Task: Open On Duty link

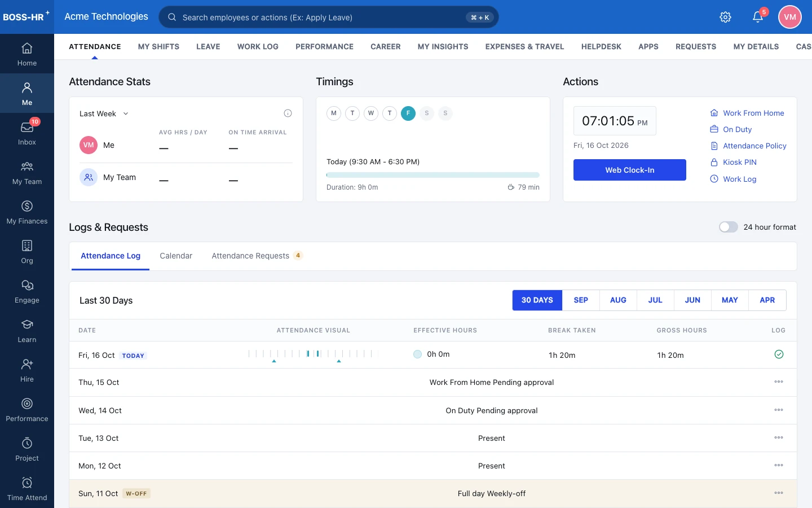Action: [731, 129]
